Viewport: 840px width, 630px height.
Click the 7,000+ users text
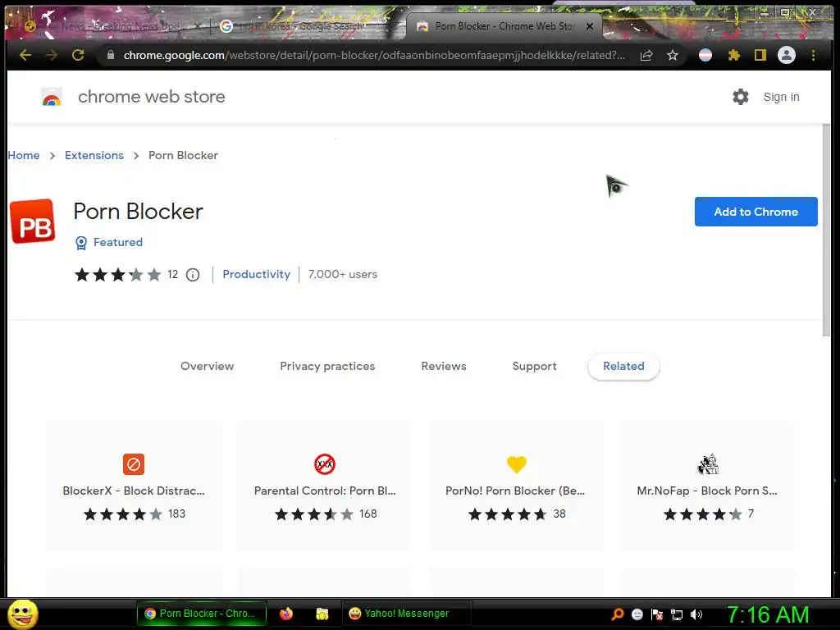343,274
